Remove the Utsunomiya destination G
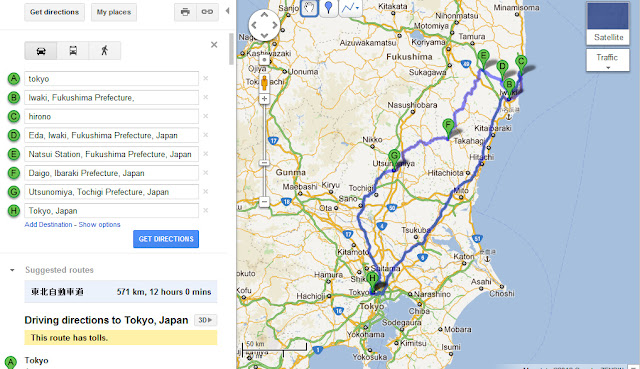Screen dimensions: 640x369 click(206, 191)
